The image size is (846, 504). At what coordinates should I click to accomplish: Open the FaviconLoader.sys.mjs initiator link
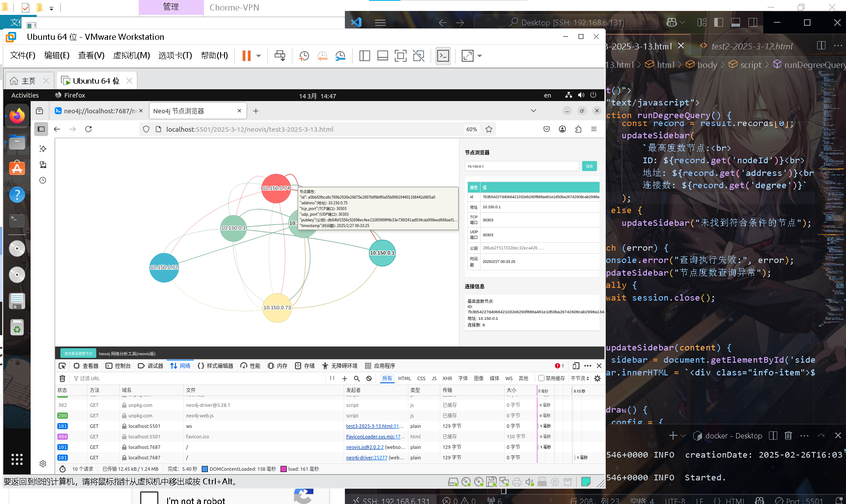(375, 437)
